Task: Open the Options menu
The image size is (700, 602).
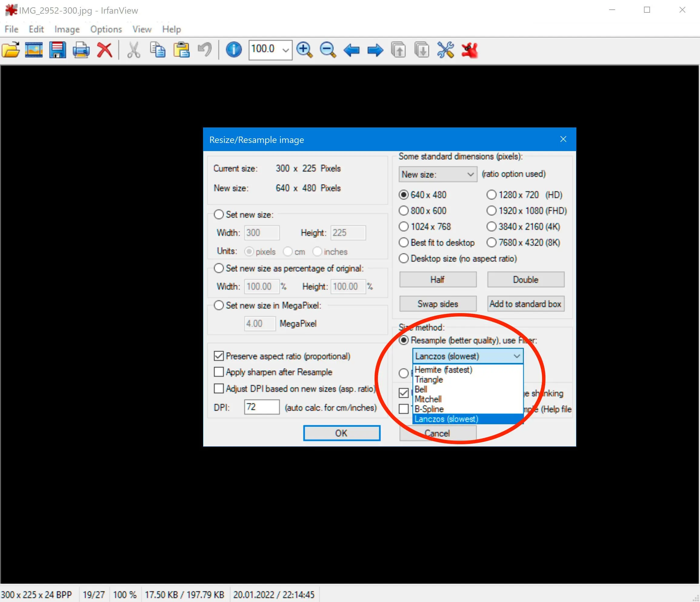Action: point(105,28)
